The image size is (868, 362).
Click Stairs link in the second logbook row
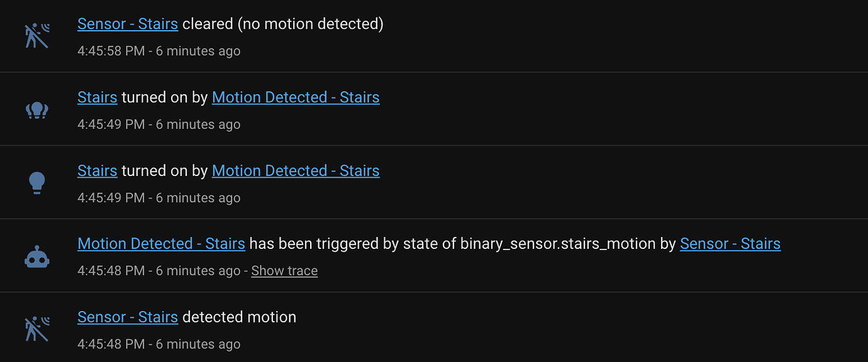(97, 97)
